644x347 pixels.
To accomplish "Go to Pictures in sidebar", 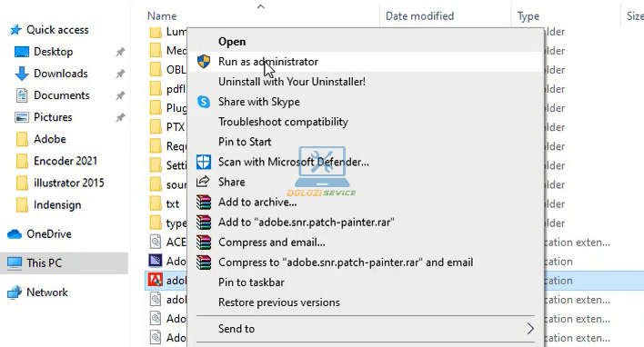I will coord(53,117).
